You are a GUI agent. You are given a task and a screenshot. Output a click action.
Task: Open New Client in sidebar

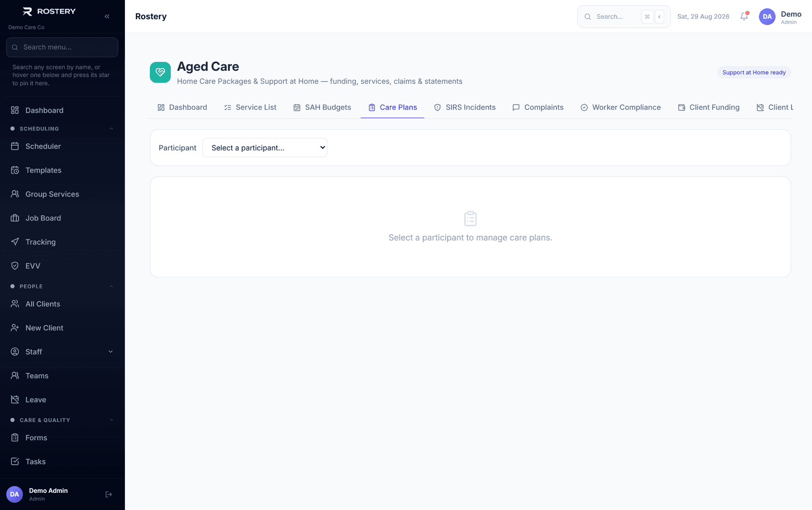point(62,328)
